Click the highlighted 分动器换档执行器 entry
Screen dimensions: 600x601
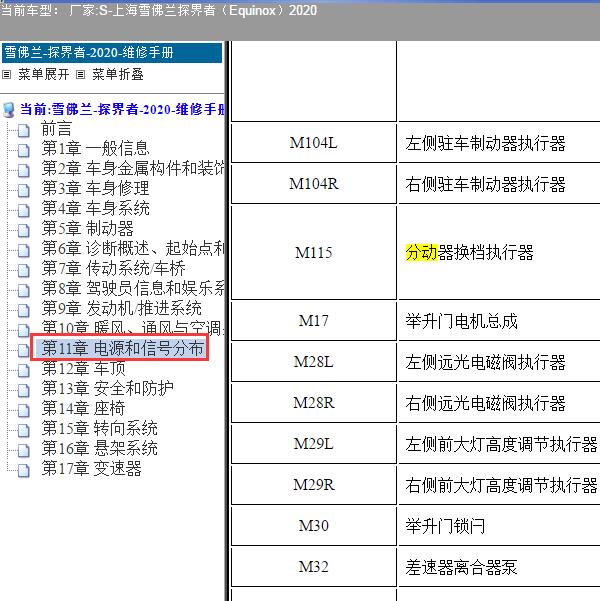[x=469, y=253]
